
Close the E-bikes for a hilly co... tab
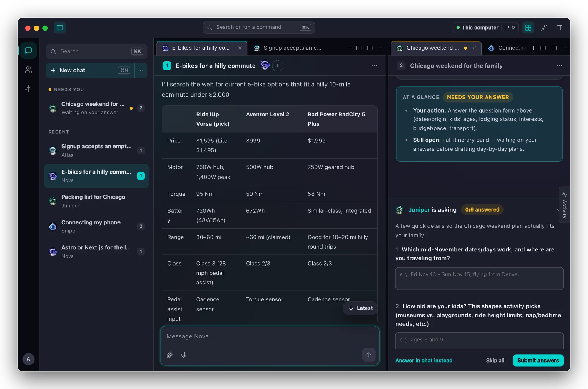[x=240, y=48]
